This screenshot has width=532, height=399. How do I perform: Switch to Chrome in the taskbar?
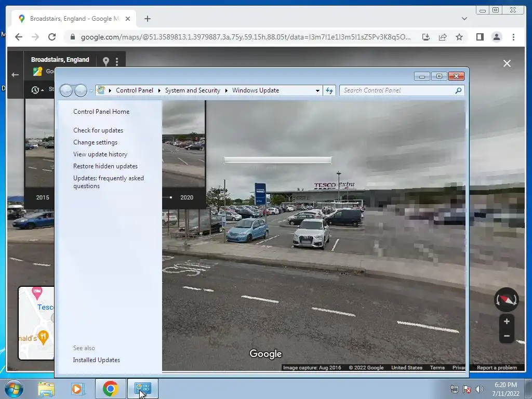coord(110,389)
